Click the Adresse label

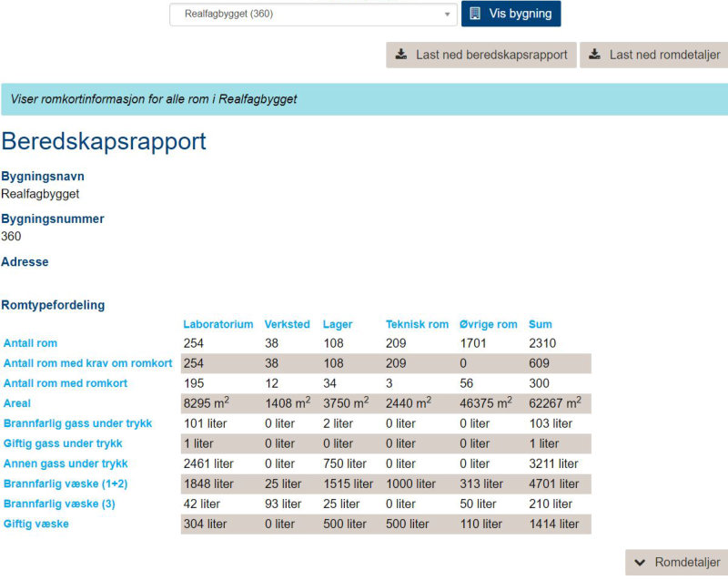pyautogui.click(x=25, y=262)
